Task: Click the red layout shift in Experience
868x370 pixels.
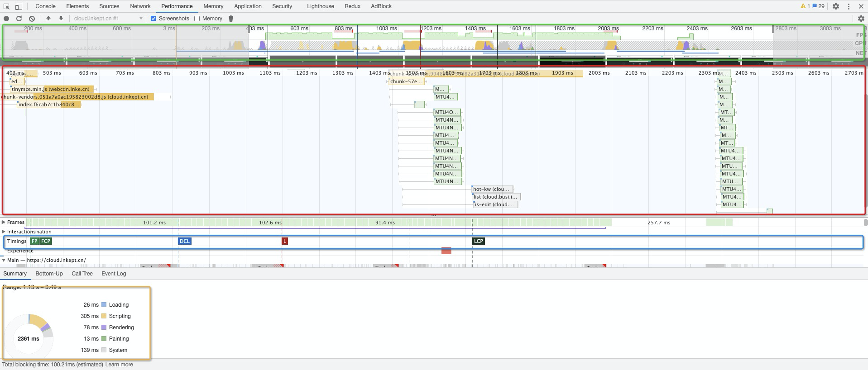Action: [x=446, y=251]
